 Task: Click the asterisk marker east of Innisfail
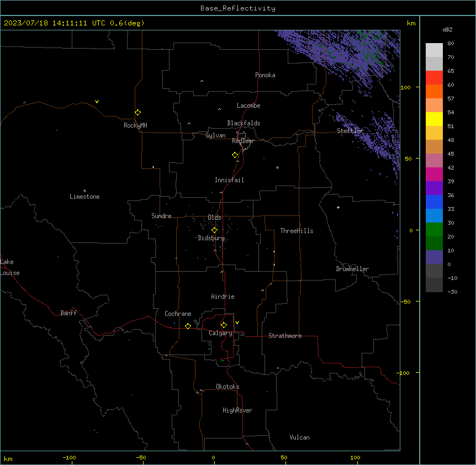pyautogui.click(x=277, y=167)
